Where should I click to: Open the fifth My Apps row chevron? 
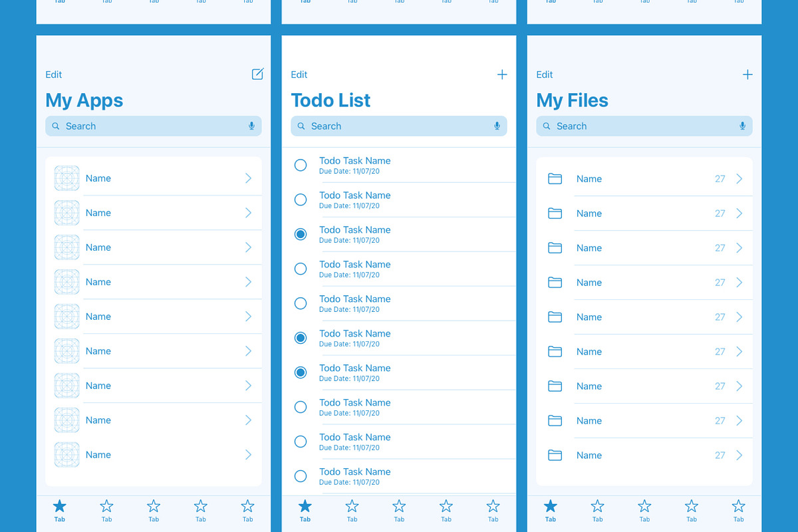[249, 317]
